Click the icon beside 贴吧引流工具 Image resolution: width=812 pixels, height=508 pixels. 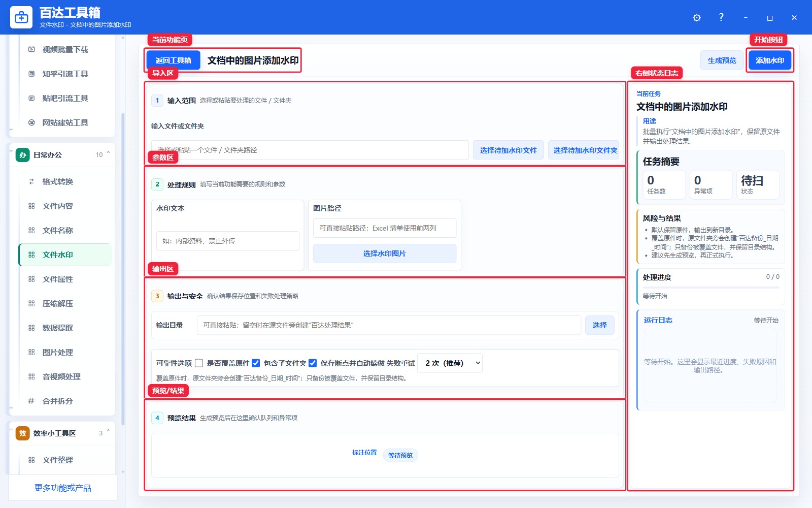[x=31, y=98]
